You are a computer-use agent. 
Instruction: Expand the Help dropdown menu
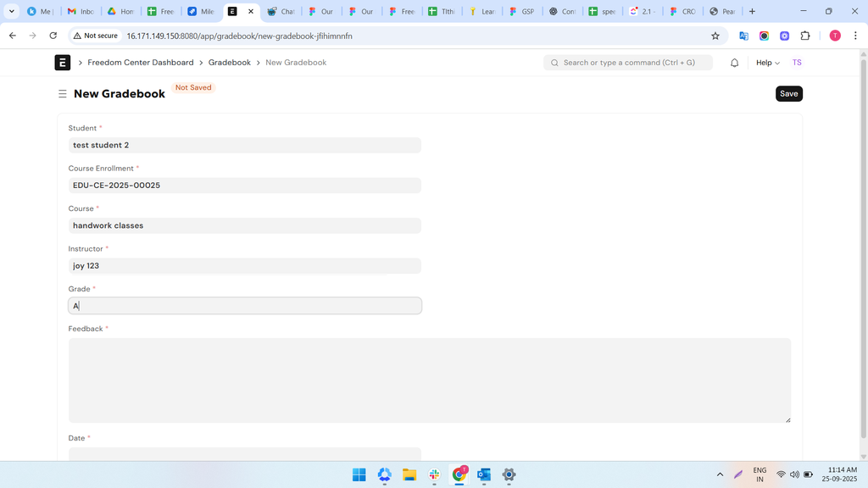pyautogui.click(x=768, y=63)
